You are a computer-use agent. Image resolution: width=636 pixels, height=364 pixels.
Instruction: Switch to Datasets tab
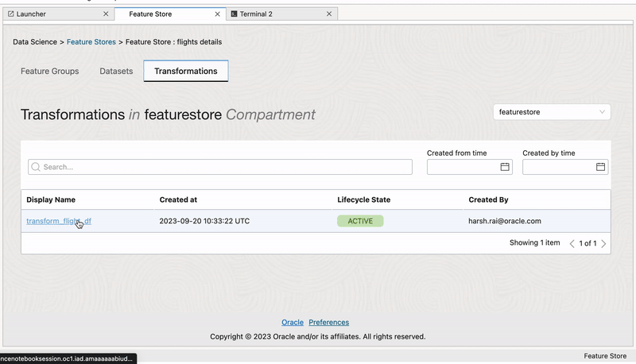116,71
